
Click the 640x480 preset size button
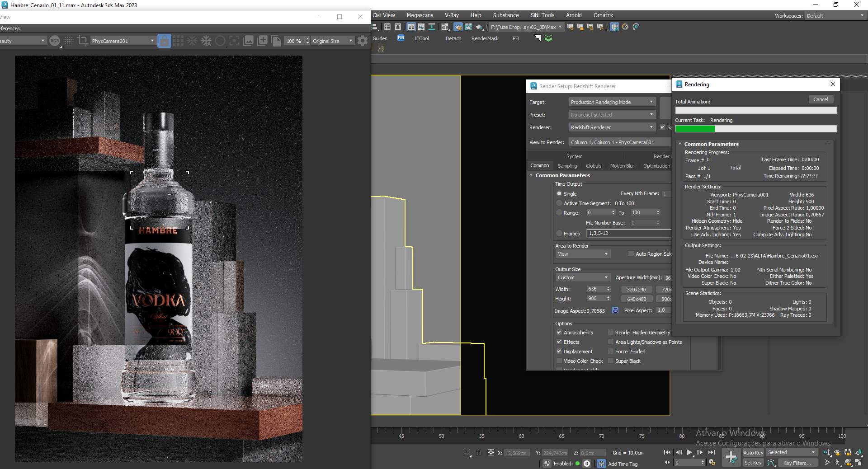click(636, 299)
